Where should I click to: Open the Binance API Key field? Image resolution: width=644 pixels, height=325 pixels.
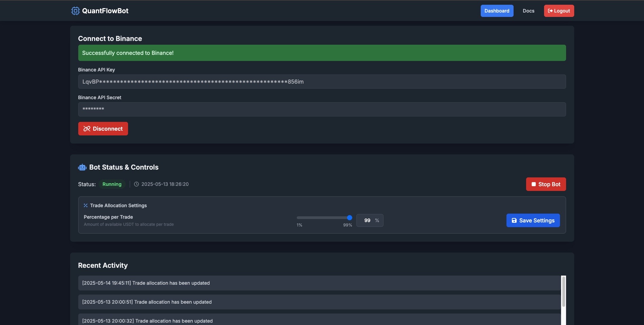coord(322,81)
